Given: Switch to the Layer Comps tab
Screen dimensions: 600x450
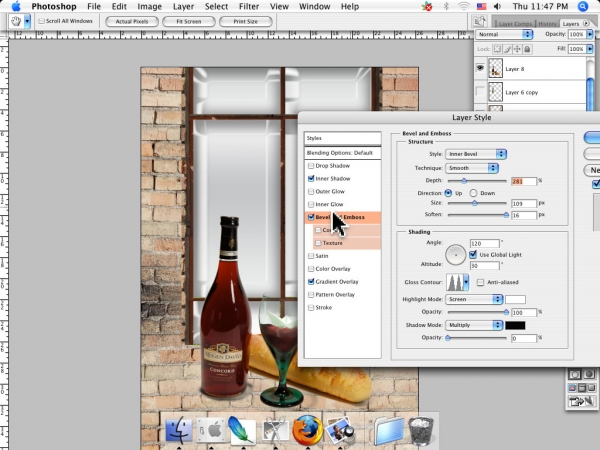Looking at the screenshot, I should (515, 24).
